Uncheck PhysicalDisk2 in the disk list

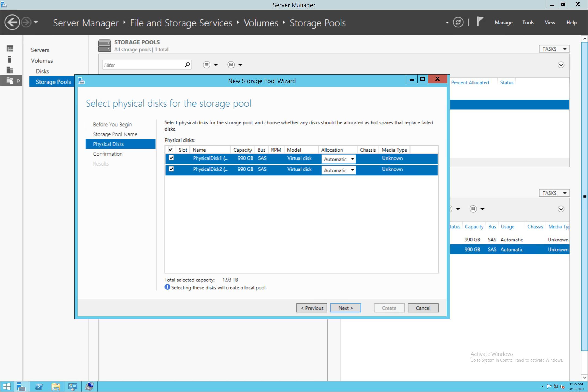[171, 169]
